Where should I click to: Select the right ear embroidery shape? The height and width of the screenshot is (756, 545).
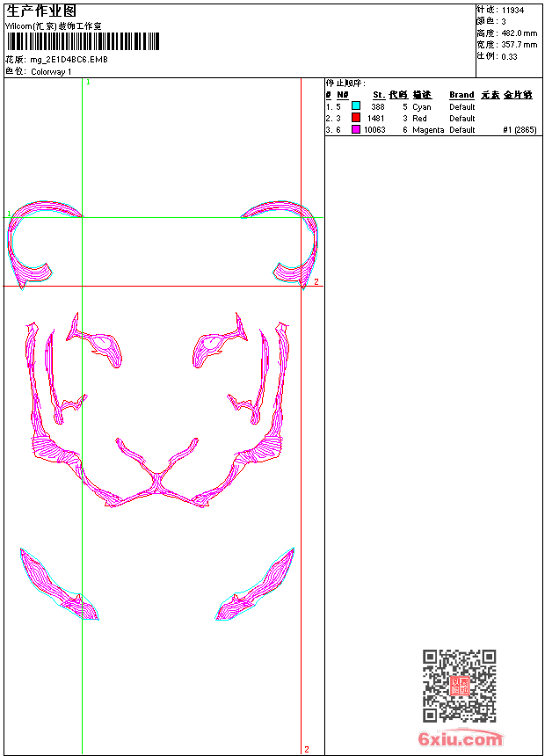(280, 244)
